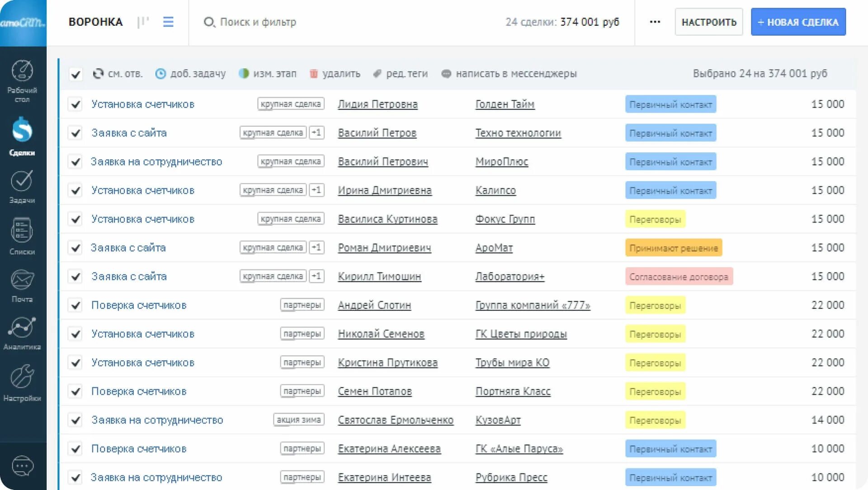Viewport: 868px width, 490px height.
Task: Switch to pipeline column view icon
Action: pyautogui.click(x=143, y=22)
